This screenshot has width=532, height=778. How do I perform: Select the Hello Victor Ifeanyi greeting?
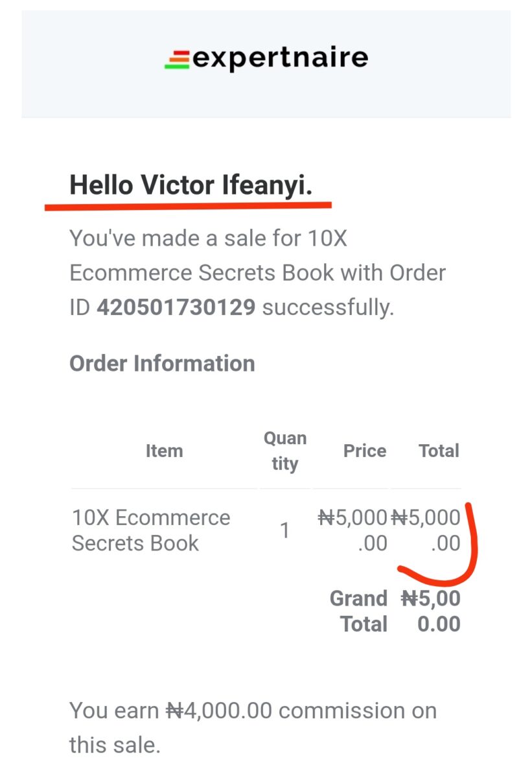click(191, 185)
